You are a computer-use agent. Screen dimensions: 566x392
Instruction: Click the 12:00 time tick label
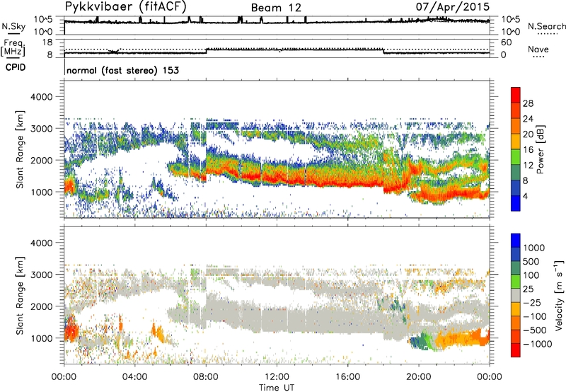(277, 377)
